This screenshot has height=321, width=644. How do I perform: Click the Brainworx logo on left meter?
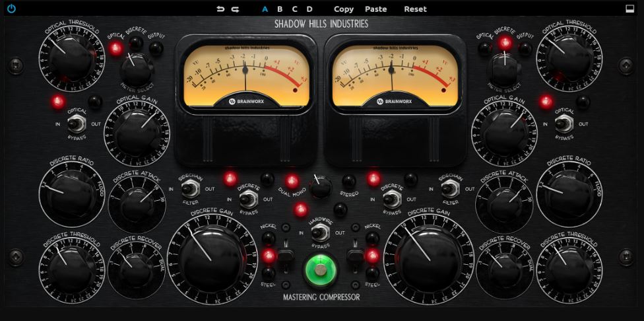point(245,101)
